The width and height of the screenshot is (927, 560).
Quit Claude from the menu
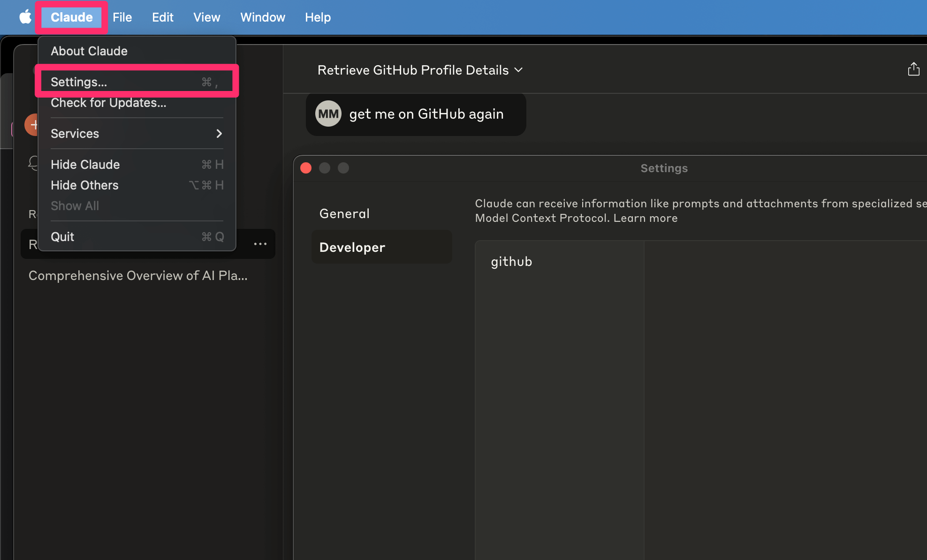tap(62, 237)
